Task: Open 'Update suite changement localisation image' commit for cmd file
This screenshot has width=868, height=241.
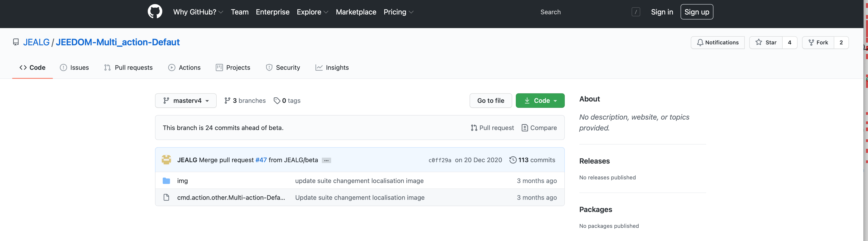Action: [x=360, y=198]
